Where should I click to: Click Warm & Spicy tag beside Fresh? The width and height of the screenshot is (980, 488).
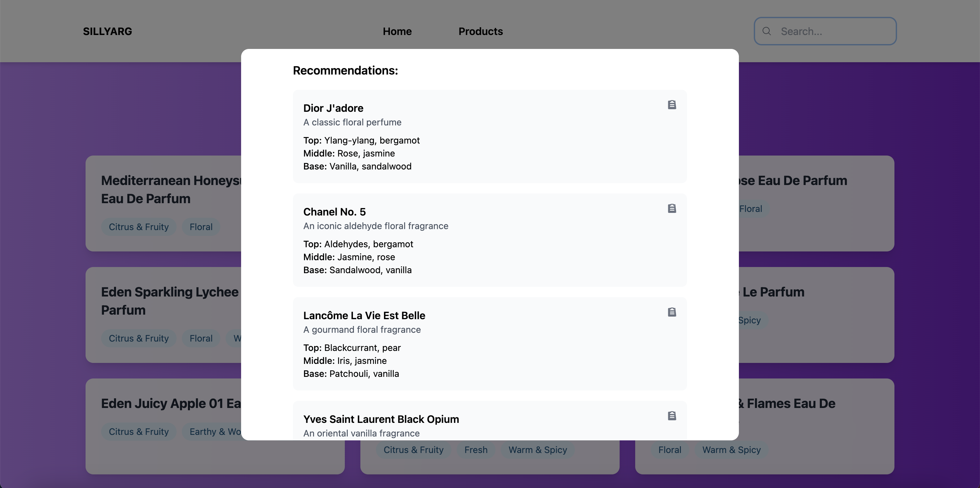pyautogui.click(x=537, y=450)
